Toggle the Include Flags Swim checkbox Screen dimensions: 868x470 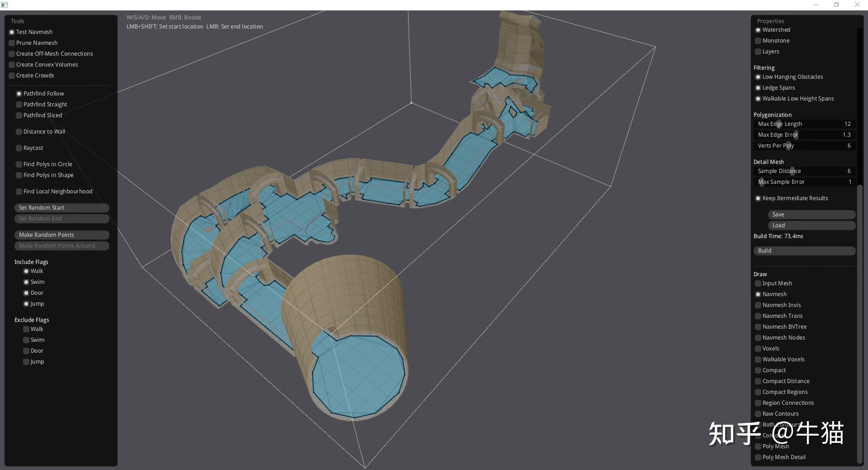tap(27, 282)
